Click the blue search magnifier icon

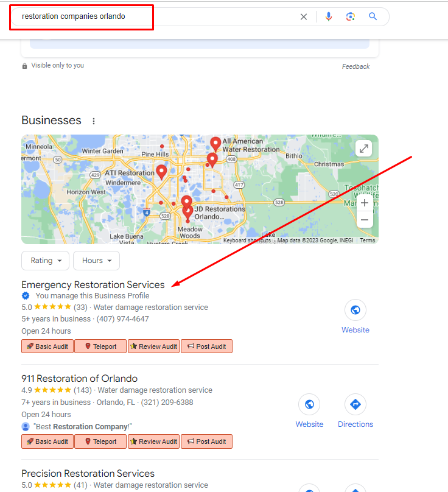tap(373, 16)
